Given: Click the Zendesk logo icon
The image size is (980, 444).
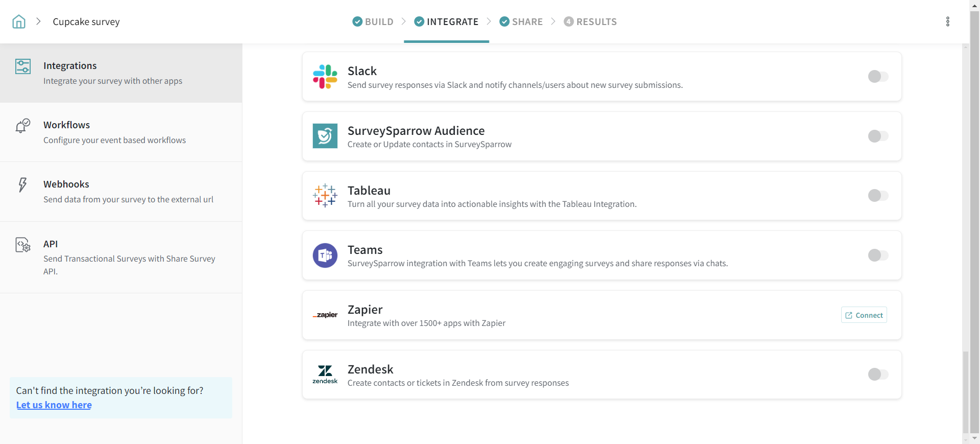Looking at the screenshot, I should [x=325, y=375].
